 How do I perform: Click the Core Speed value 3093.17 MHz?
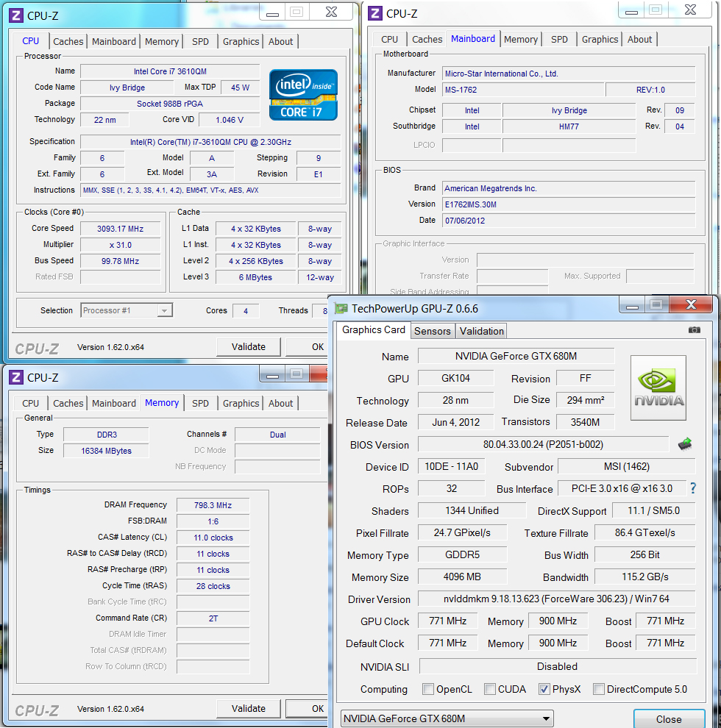[121, 229]
